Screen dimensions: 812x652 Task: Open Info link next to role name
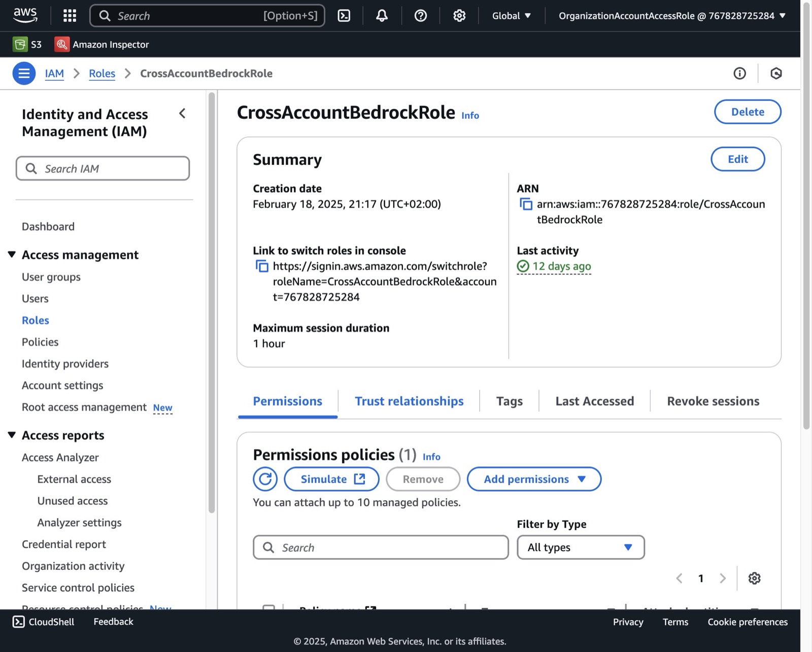click(x=470, y=116)
